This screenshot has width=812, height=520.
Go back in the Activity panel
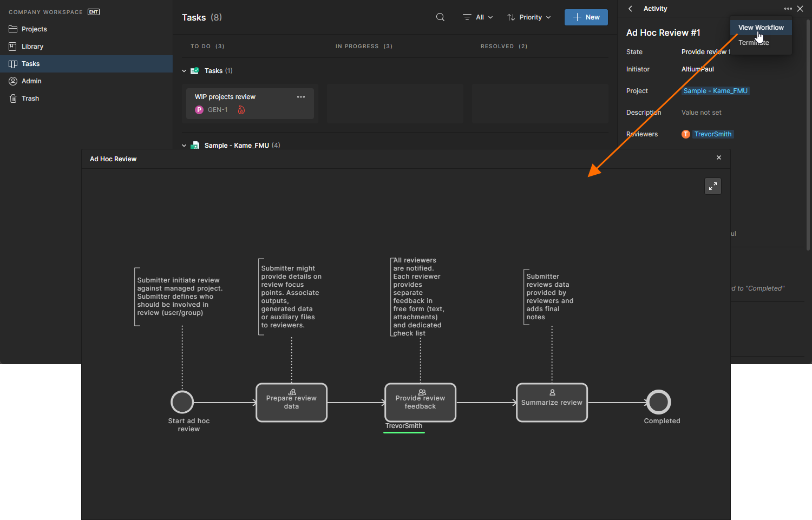631,9
